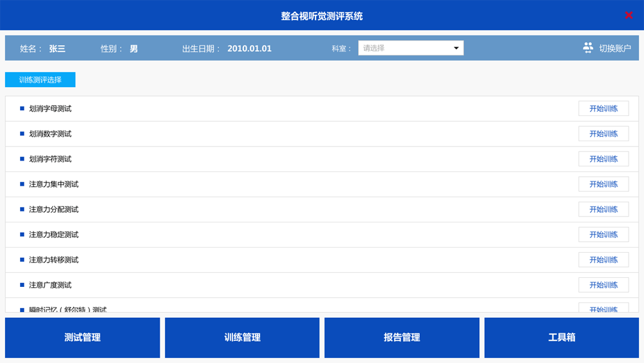Screen dimensions: 644x363
Task: Click 切换账户 switch account text
Action: [x=615, y=48]
